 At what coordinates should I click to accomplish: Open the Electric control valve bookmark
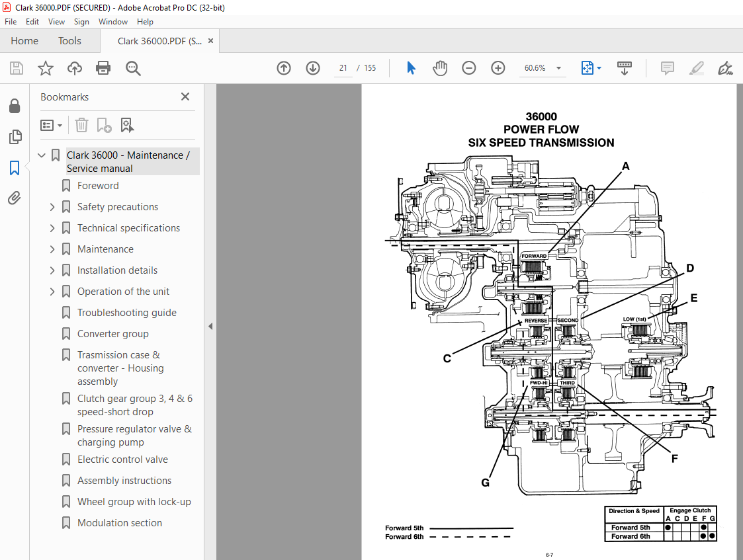(122, 460)
